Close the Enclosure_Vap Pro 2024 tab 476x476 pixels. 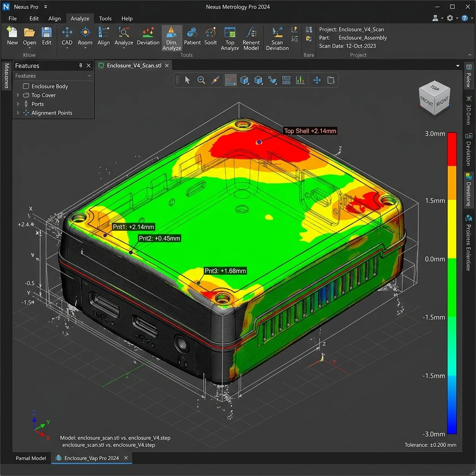pyautogui.click(x=126, y=458)
